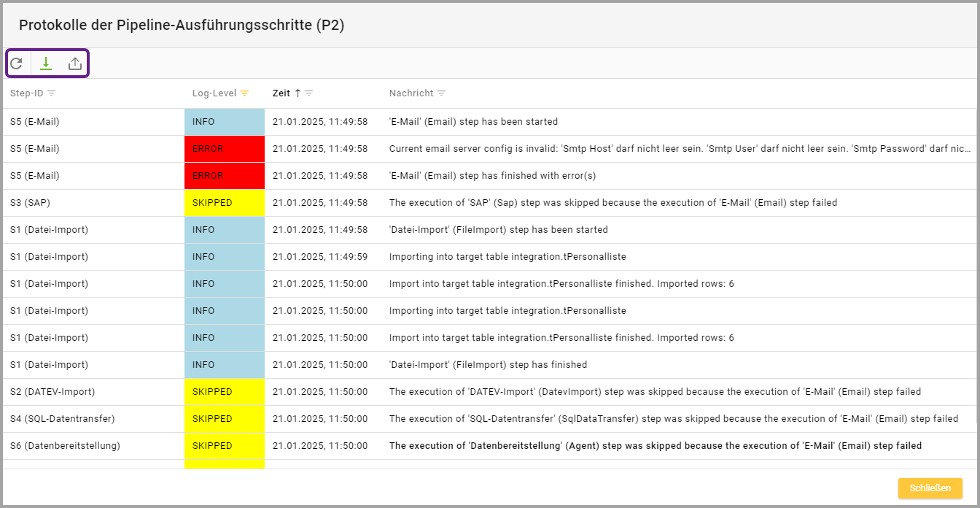Open the Nachricht column filter
This screenshot has height=508, width=980.
pyautogui.click(x=441, y=93)
